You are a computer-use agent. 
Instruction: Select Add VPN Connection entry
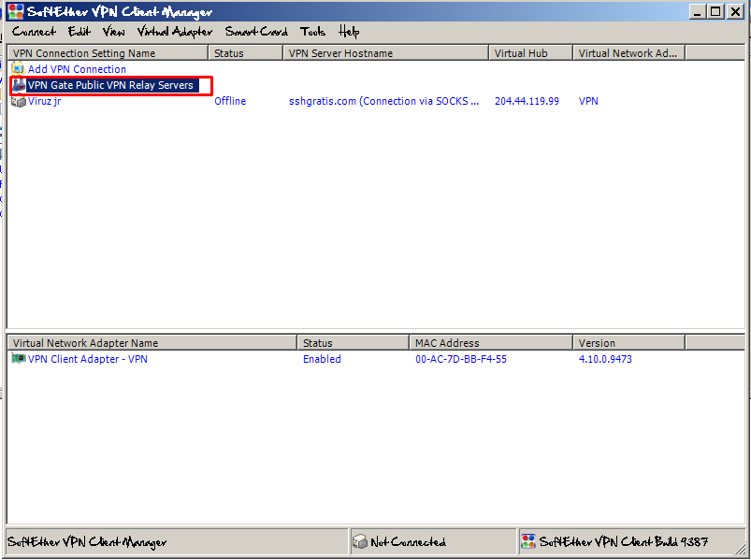[x=77, y=69]
